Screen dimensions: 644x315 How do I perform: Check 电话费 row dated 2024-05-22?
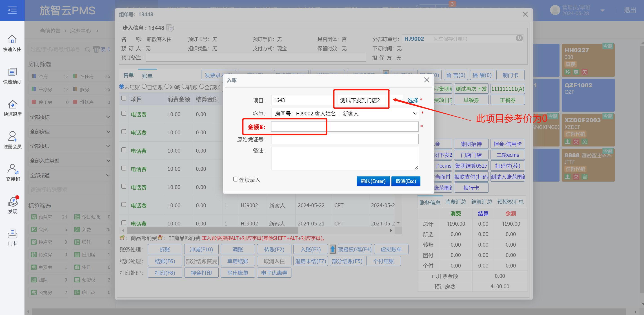click(x=124, y=205)
